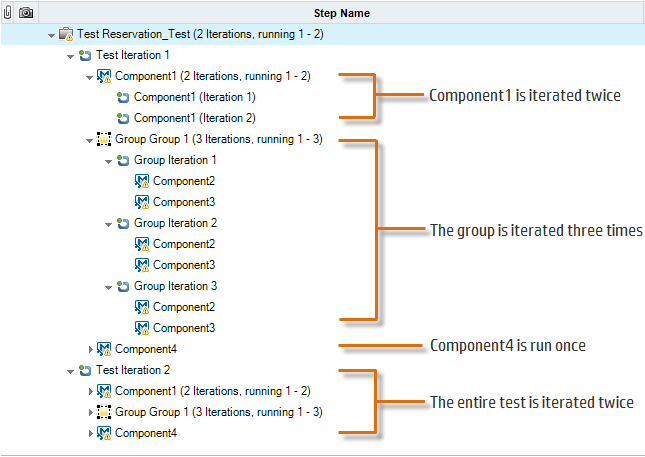
Task: Collapse the Test Iteration 1 node
Action: (70, 56)
